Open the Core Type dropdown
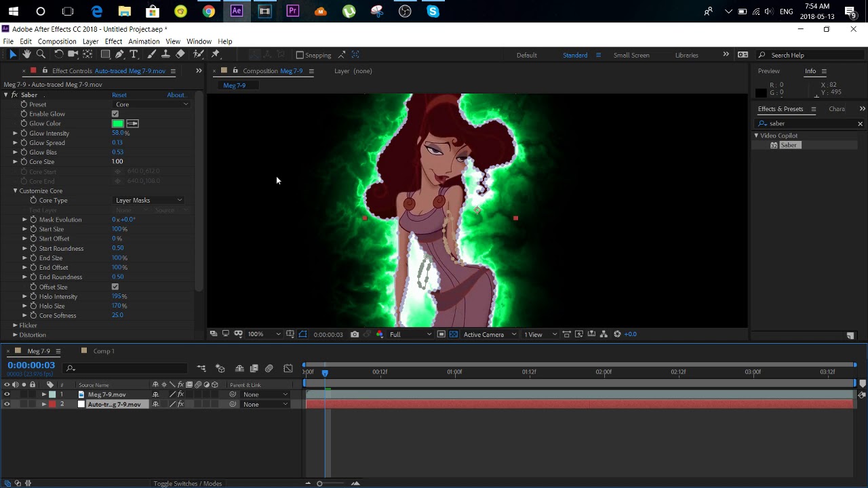The width and height of the screenshot is (868, 488). pyautogui.click(x=149, y=201)
